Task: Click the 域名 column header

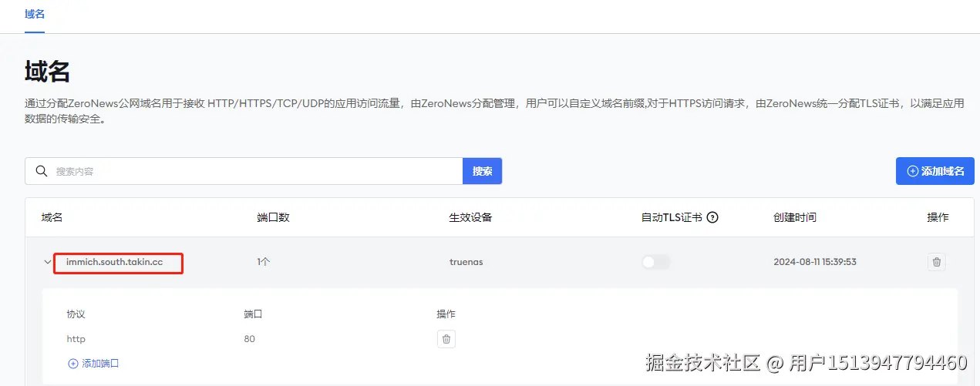Action: click(x=52, y=217)
